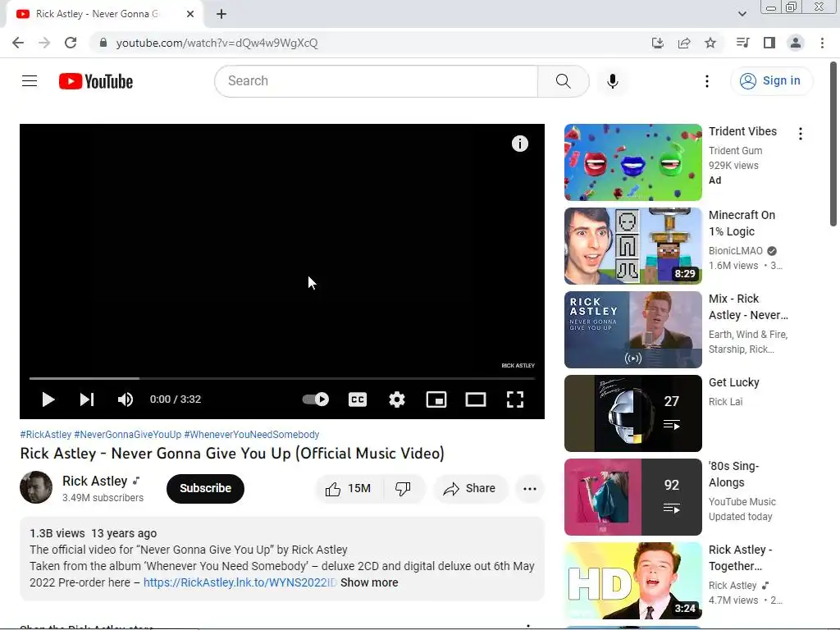This screenshot has width=840, height=630.
Task: Click the Sign in button
Action: click(x=770, y=81)
